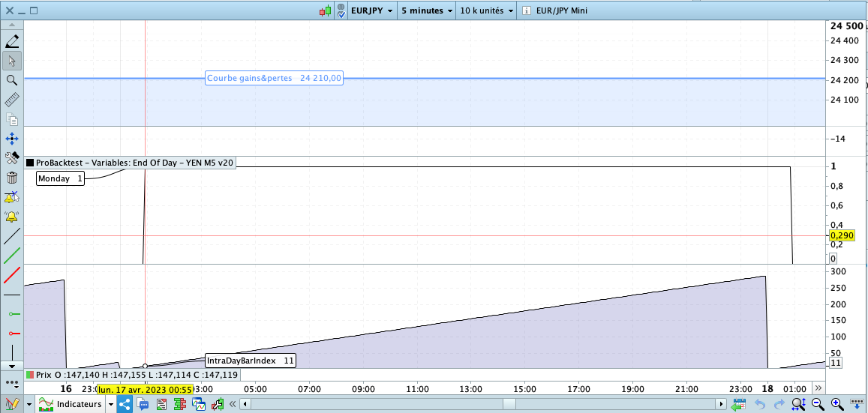Expand the arrow next to the pencil mode icon
Screen dimensions: 868x413
(x=29, y=405)
